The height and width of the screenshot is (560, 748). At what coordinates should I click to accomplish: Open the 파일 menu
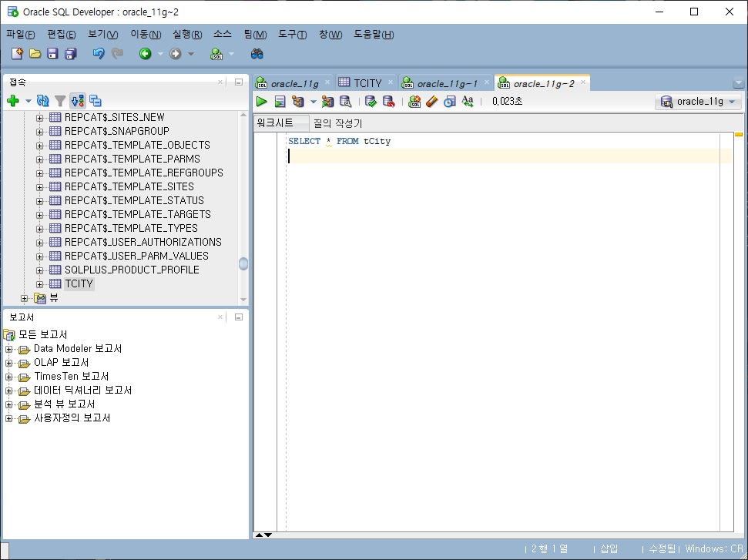pyautogui.click(x=21, y=35)
